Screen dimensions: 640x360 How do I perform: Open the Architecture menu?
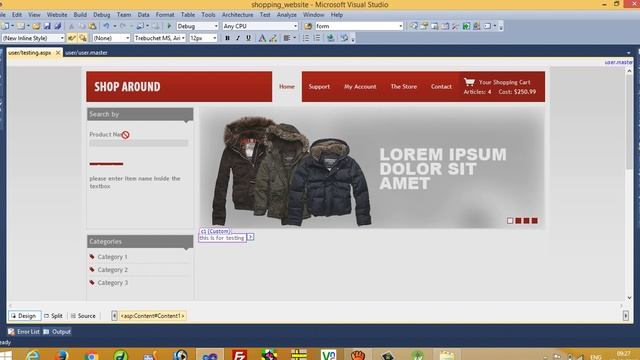pos(238,15)
